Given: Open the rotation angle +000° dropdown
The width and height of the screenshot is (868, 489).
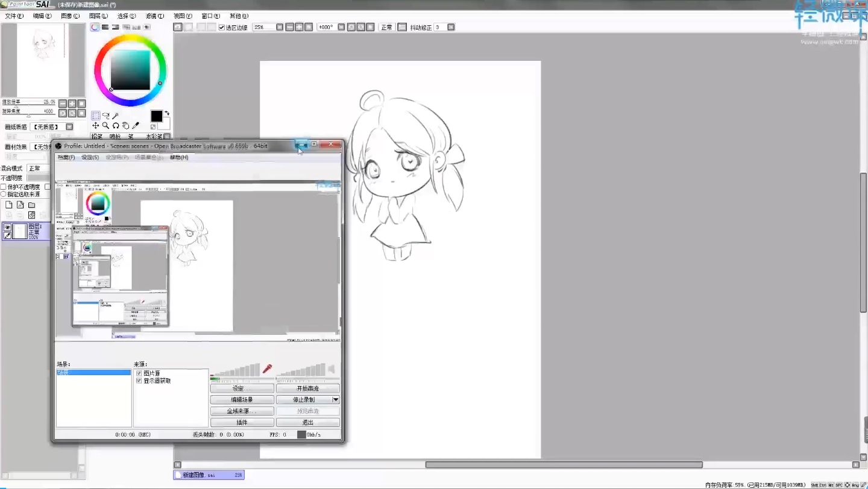Looking at the screenshot, I should [341, 27].
